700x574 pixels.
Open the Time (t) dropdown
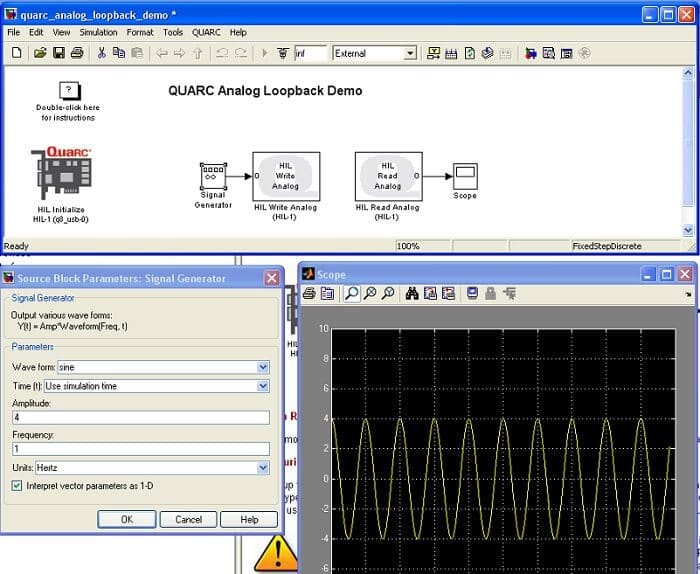(263, 386)
